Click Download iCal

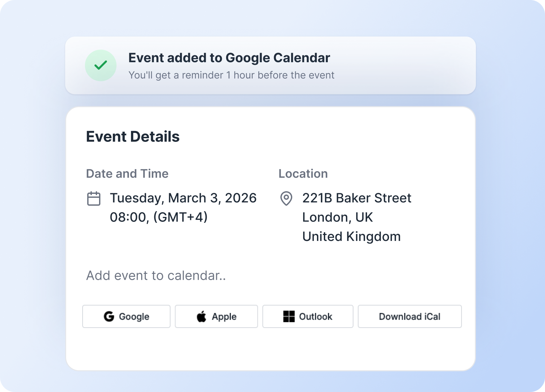coord(410,316)
